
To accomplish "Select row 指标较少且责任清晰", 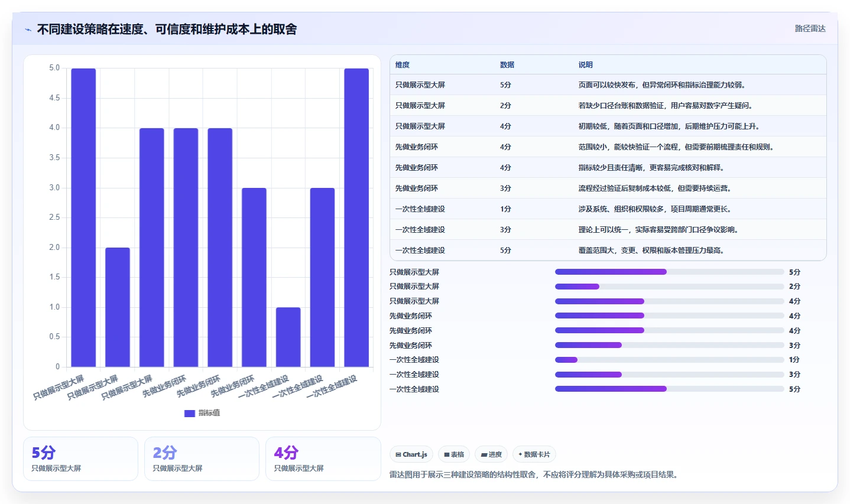I will [608, 168].
